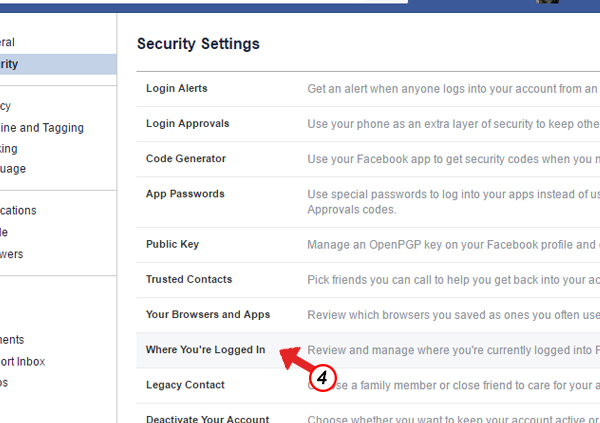
Task: Open Timeline and Tagging in sidebar
Action: point(42,128)
